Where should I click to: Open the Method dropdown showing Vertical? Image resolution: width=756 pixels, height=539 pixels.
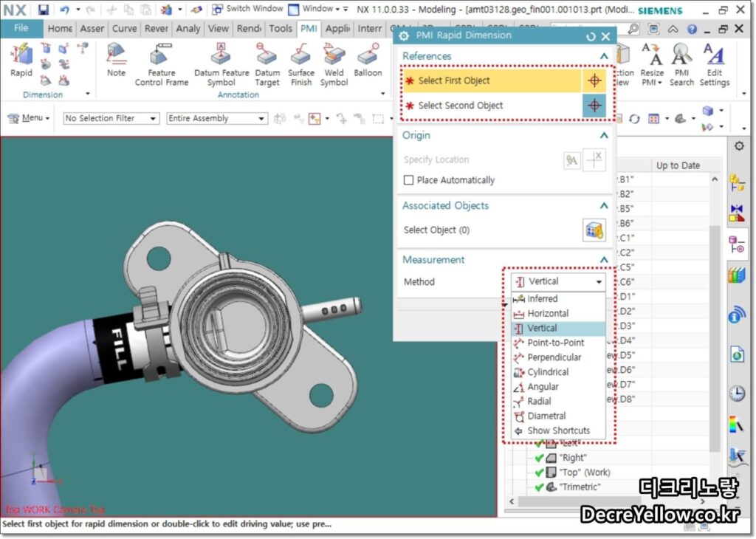(558, 281)
